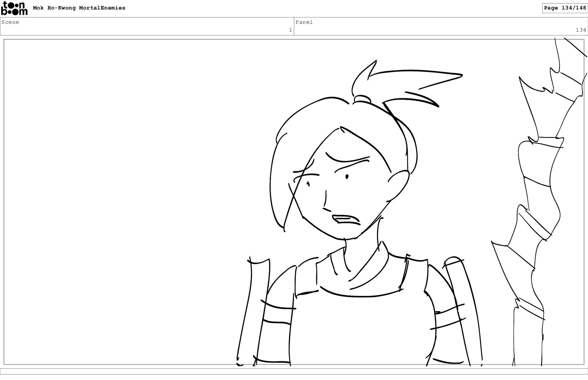Click the character's right eye dot
Image resolution: width=588 pixels, height=380 pixels.
click(347, 177)
